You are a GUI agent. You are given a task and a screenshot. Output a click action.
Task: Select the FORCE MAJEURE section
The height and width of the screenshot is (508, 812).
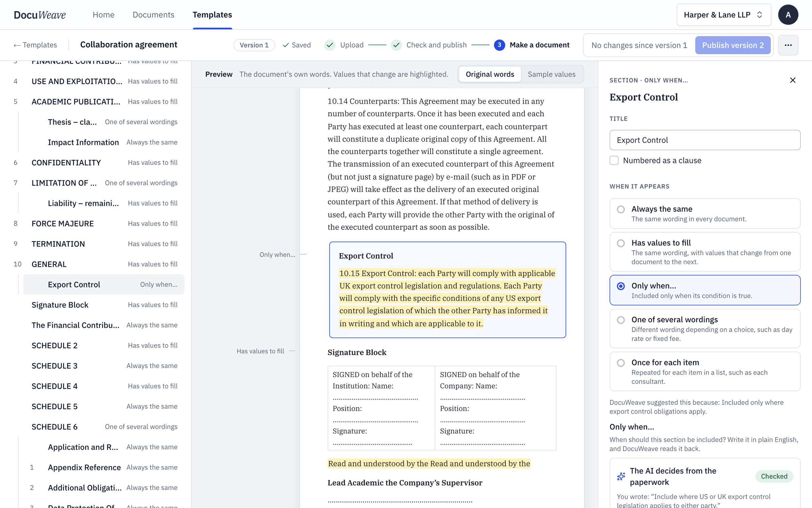(96, 224)
